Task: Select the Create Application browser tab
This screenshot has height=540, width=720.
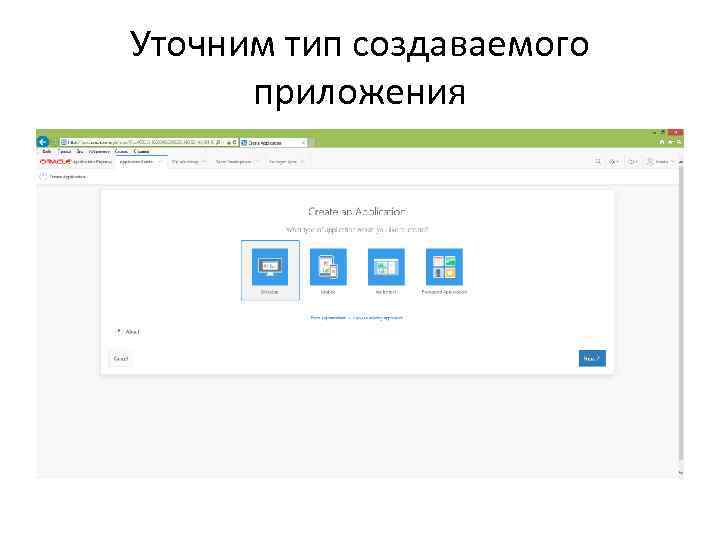Action: coord(271,143)
